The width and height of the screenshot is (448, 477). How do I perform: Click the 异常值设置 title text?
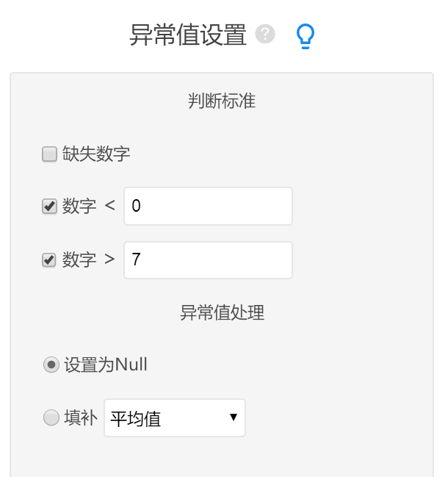[188, 35]
